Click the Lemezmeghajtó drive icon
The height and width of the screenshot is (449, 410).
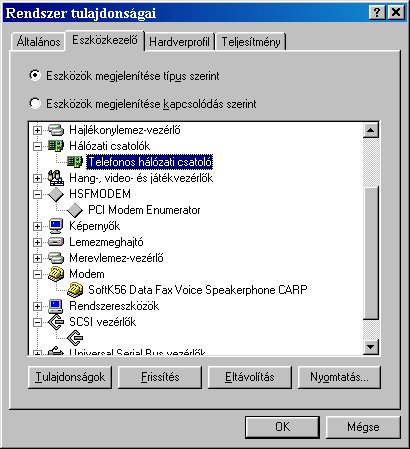pyautogui.click(x=56, y=242)
